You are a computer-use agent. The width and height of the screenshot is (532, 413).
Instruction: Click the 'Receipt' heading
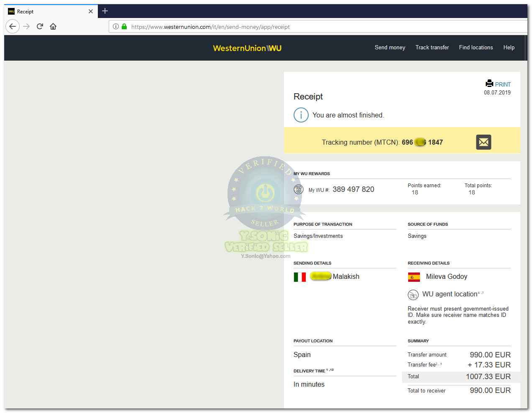(x=308, y=97)
